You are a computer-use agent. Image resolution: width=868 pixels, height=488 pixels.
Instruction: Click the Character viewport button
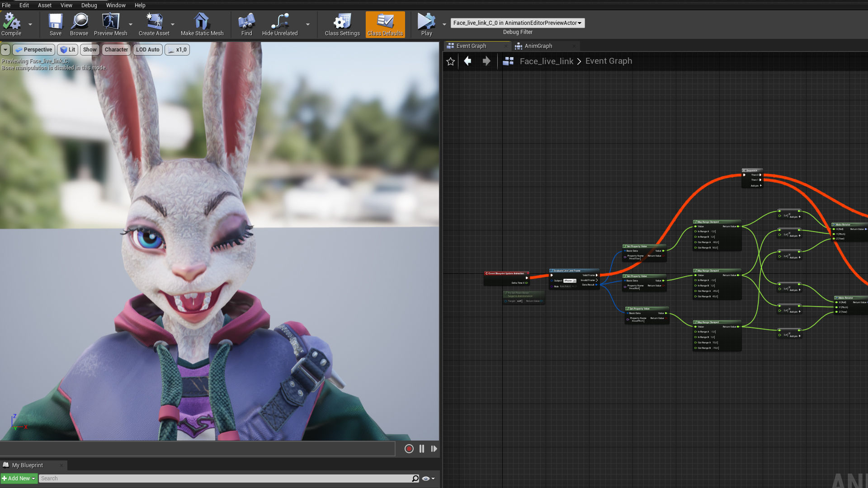(x=116, y=50)
